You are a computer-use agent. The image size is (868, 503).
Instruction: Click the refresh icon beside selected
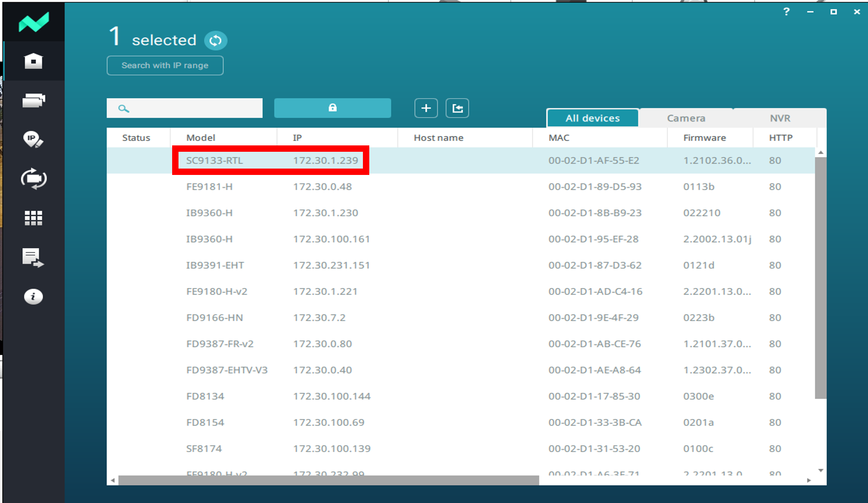(x=215, y=40)
